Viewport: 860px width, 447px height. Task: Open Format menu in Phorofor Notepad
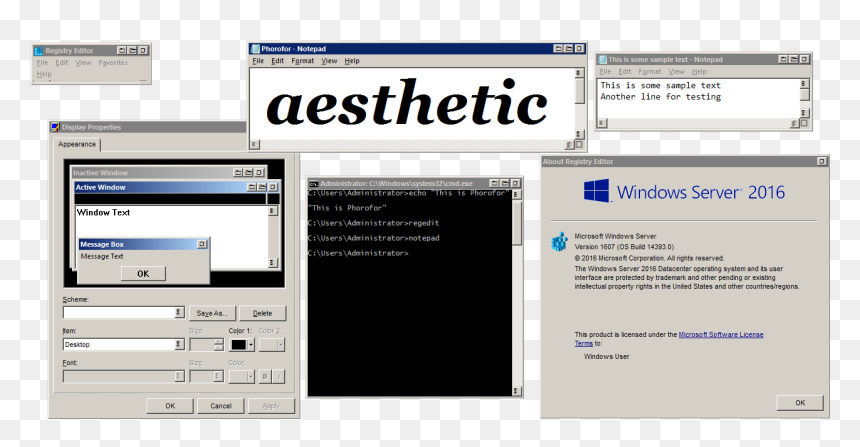302,61
